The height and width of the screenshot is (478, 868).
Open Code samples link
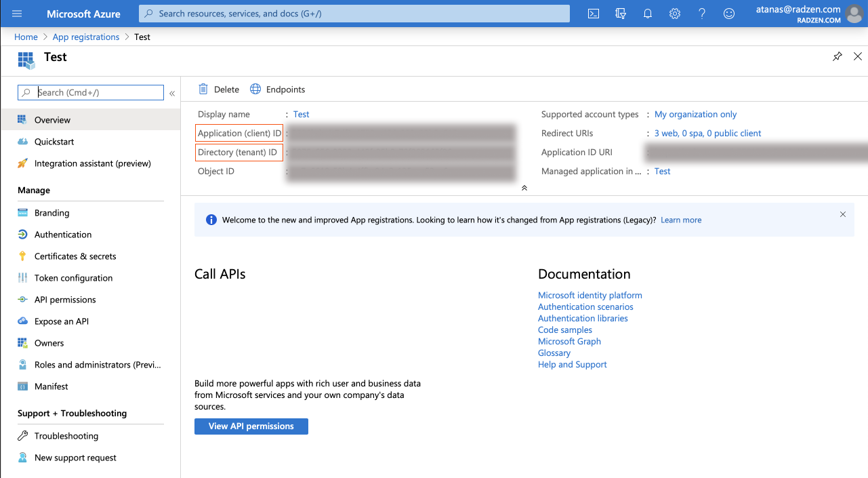(565, 330)
